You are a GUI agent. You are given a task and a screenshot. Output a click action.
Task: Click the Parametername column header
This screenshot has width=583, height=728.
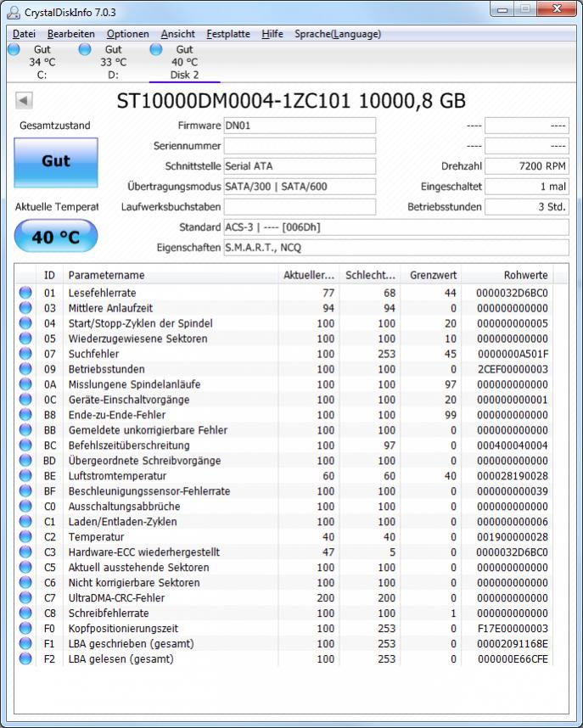[x=171, y=275]
